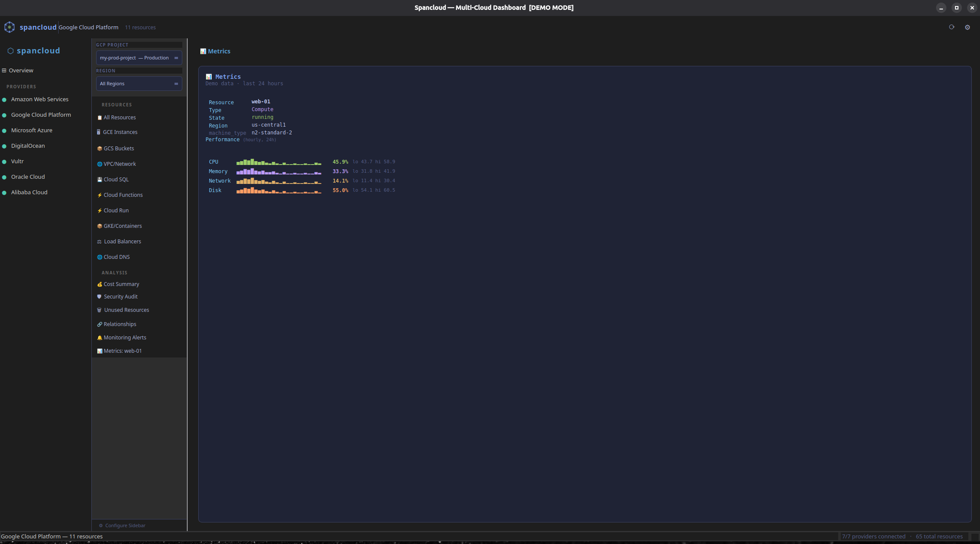Click the Metrics: web-01 chart icon
This screenshot has height=544, width=980.
point(100,351)
